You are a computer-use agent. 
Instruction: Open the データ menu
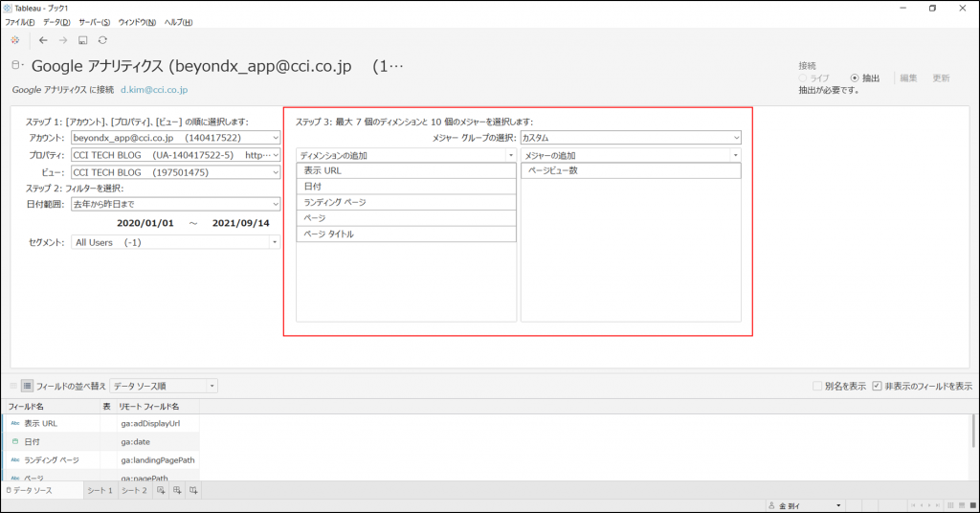tap(56, 22)
